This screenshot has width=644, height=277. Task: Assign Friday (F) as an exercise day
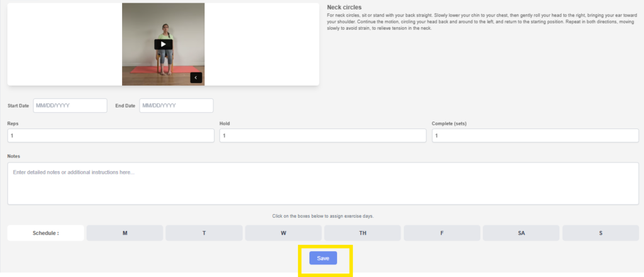(x=441, y=233)
